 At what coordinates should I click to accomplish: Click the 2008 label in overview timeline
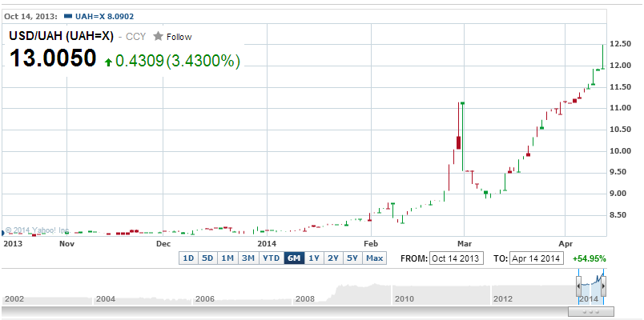click(x=307, y=299)
